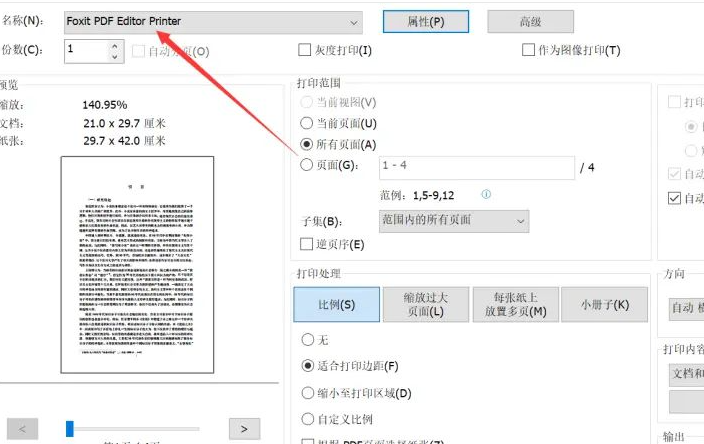Choose 缩小至打印区域(D) radio button
This screenshot has width=704, height=444.
pyautogui.click(x=308, y=393)
